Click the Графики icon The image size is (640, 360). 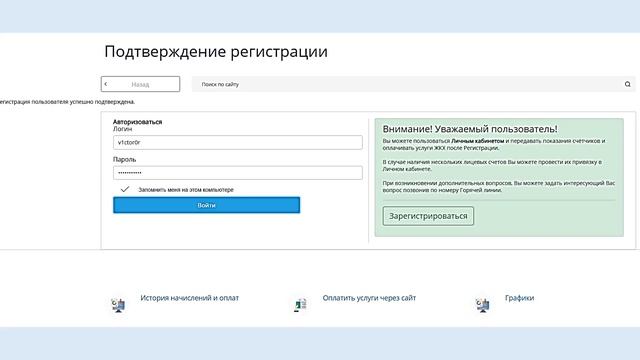(x=482, y=305)
